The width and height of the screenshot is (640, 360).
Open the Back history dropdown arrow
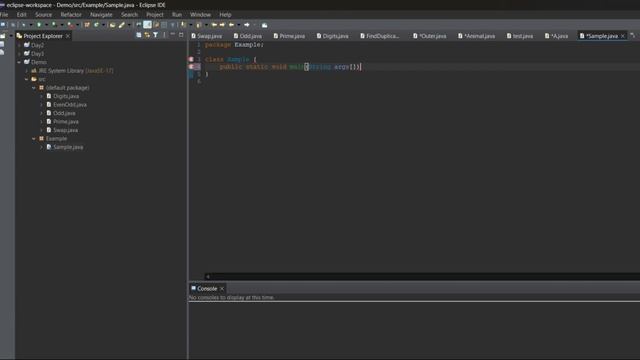pyautogui.click(x=239, y=25)
